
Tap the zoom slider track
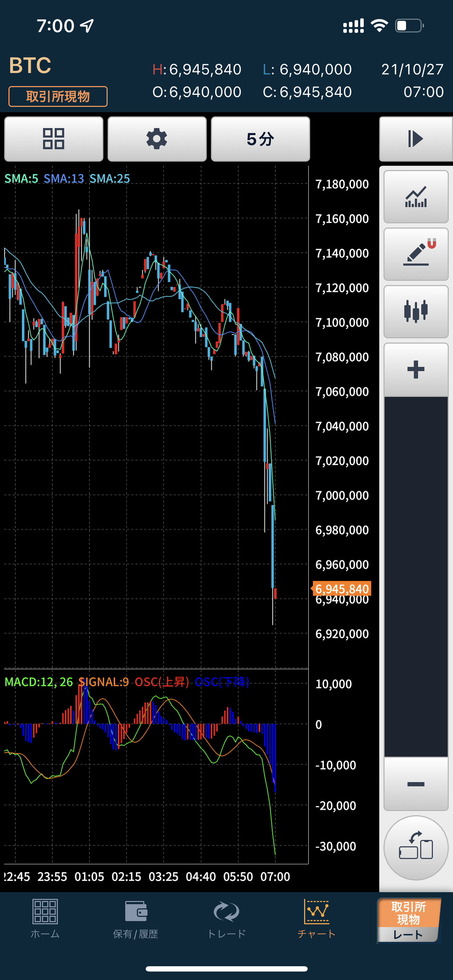(416, 577)
